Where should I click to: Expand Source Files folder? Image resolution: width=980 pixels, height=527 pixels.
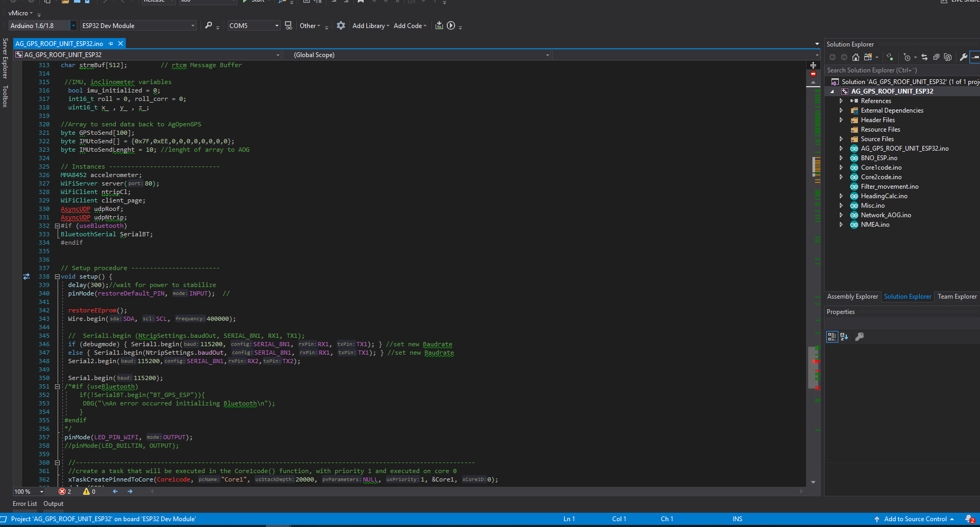click(841, 139)
